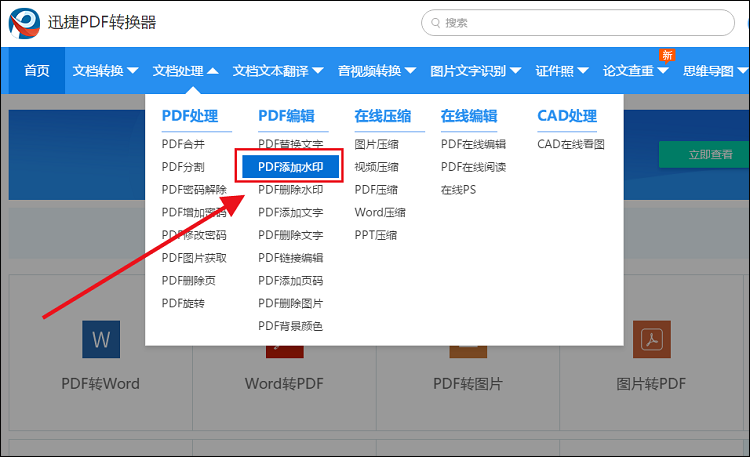Open PDF图片获取
750x457 pixels.
[x=194, y=258]
